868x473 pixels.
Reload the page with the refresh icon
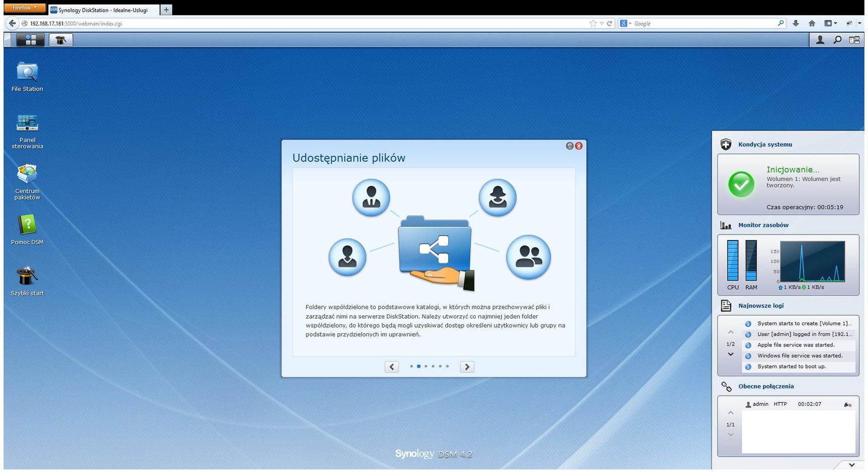pyautogui.click(x=610, y=23)
